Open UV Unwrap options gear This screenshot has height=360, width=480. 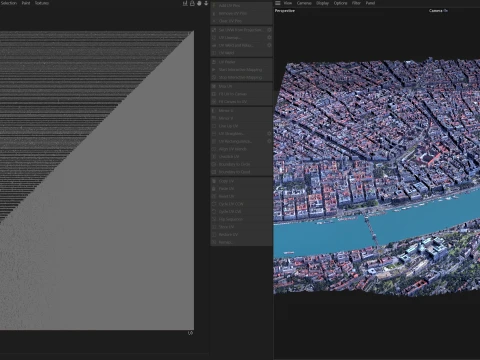pyautogui.click(x=269, y=38)
